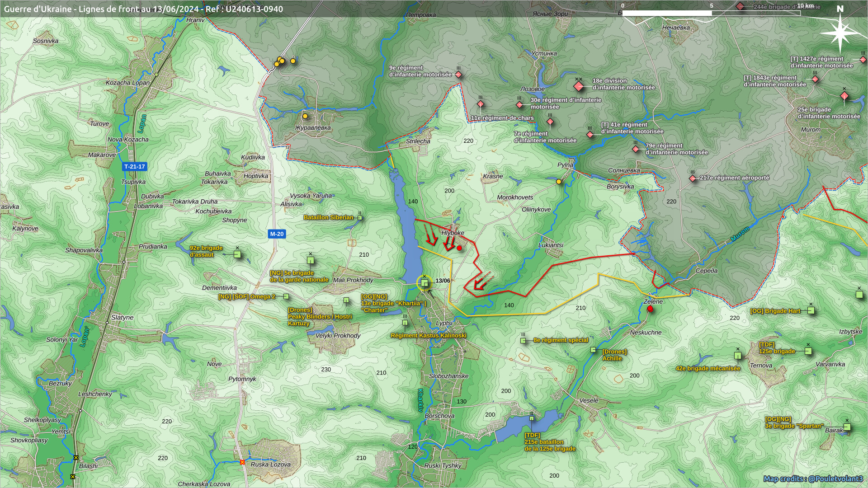Click the orange X marker near Ruska Lozova

pyautogui.click(x=242, y=462)
